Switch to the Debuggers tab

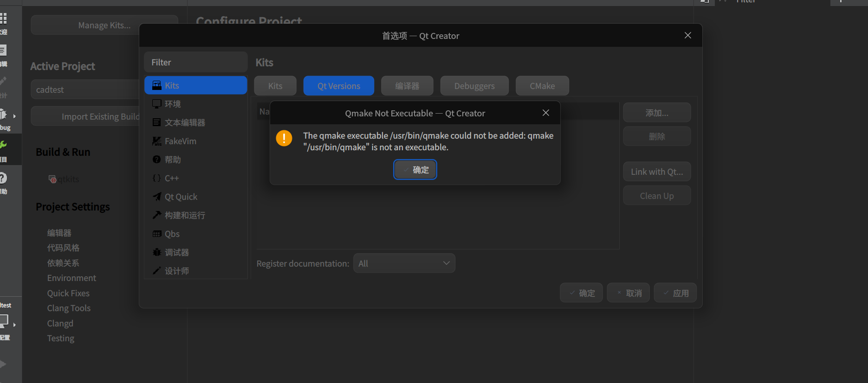pos(474,86)
